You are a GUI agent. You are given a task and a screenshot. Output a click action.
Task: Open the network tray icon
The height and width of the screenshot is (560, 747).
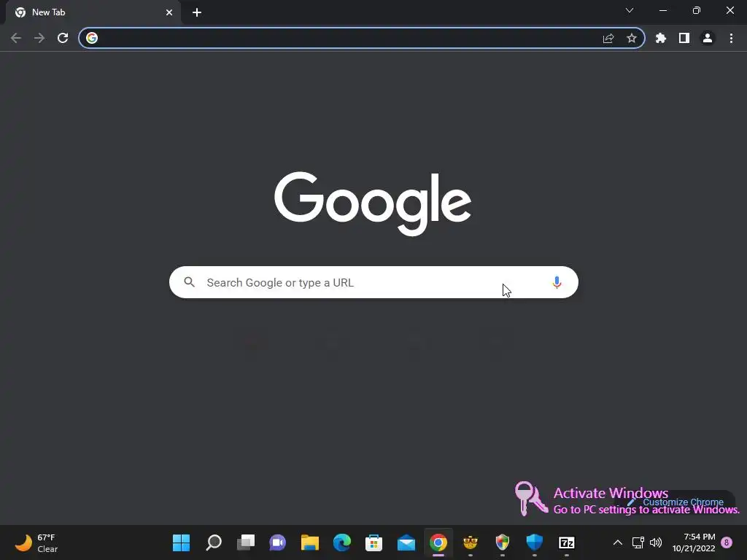click(x=638, y=542)
